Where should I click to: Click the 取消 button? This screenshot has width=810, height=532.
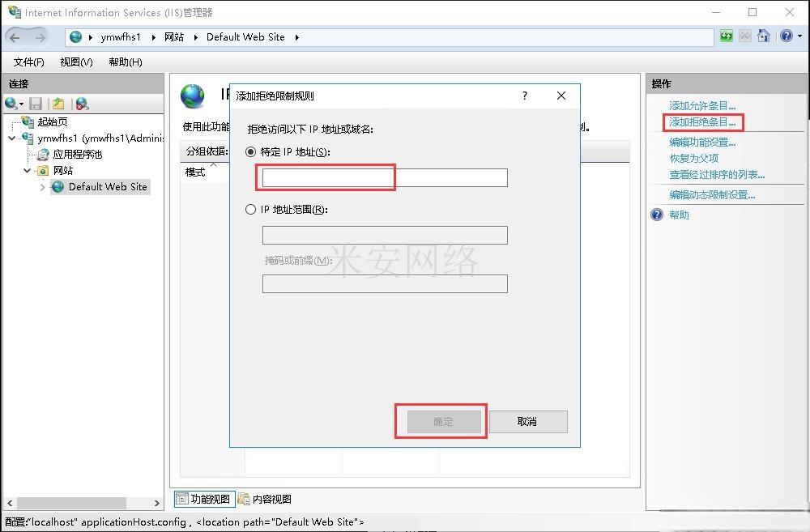(x=528, y=421)
